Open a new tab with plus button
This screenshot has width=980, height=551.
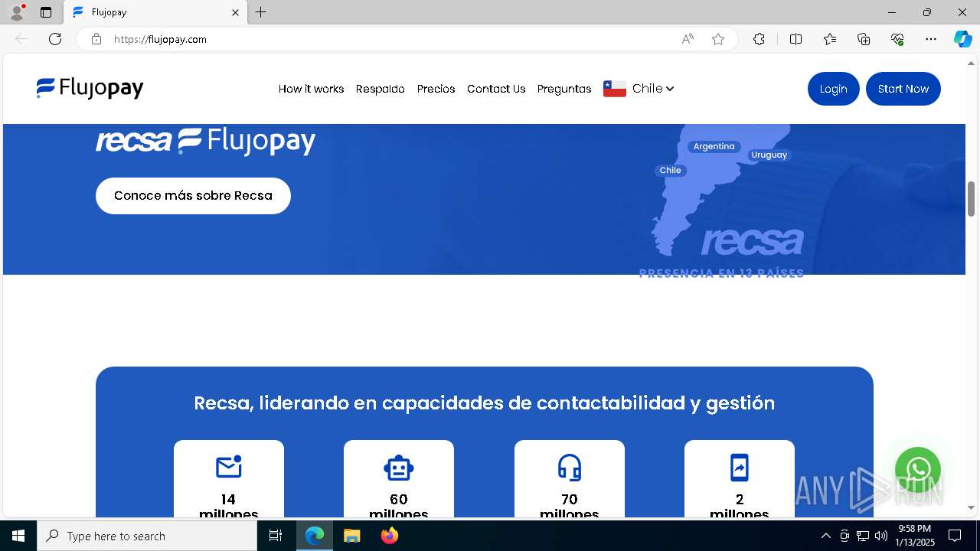(261, 12)
